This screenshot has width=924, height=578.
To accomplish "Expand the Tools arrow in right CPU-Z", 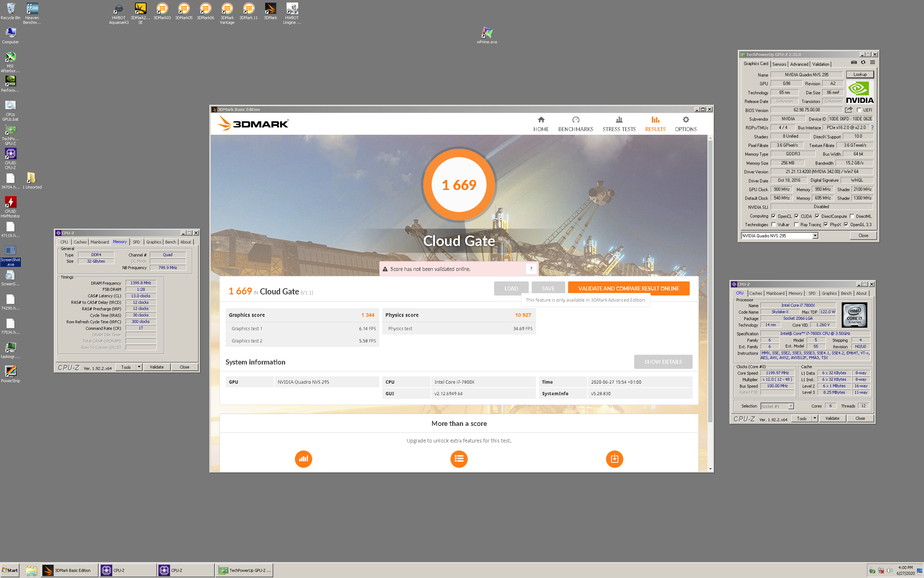I will [814, 418].
